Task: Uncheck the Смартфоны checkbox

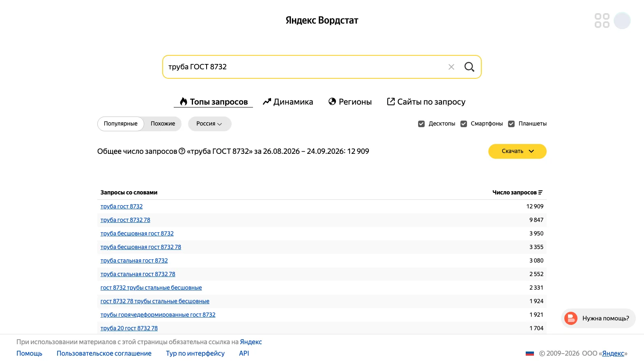Action: [x=464, y=124]
